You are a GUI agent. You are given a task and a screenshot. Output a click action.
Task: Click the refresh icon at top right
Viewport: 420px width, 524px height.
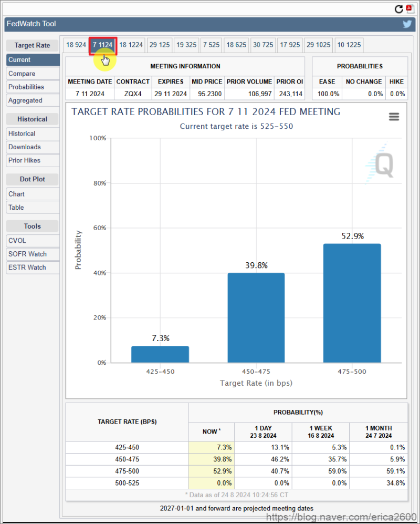398,9
